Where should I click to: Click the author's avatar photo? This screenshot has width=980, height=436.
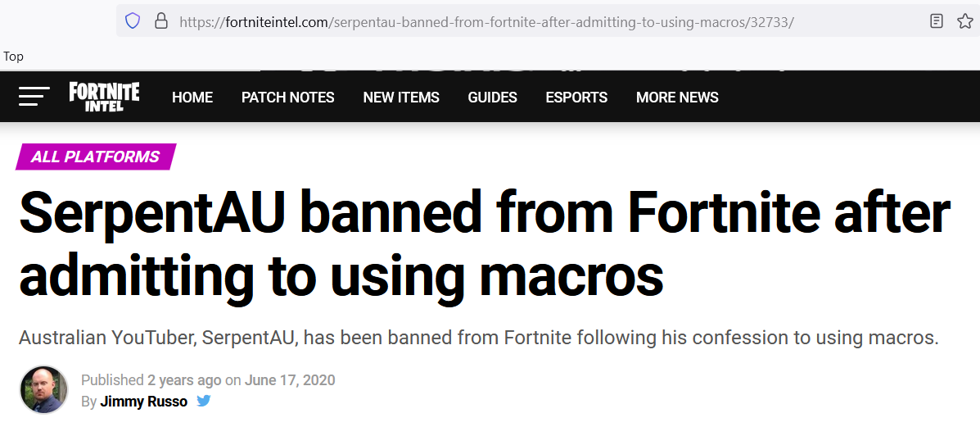[x=44, y=390]
